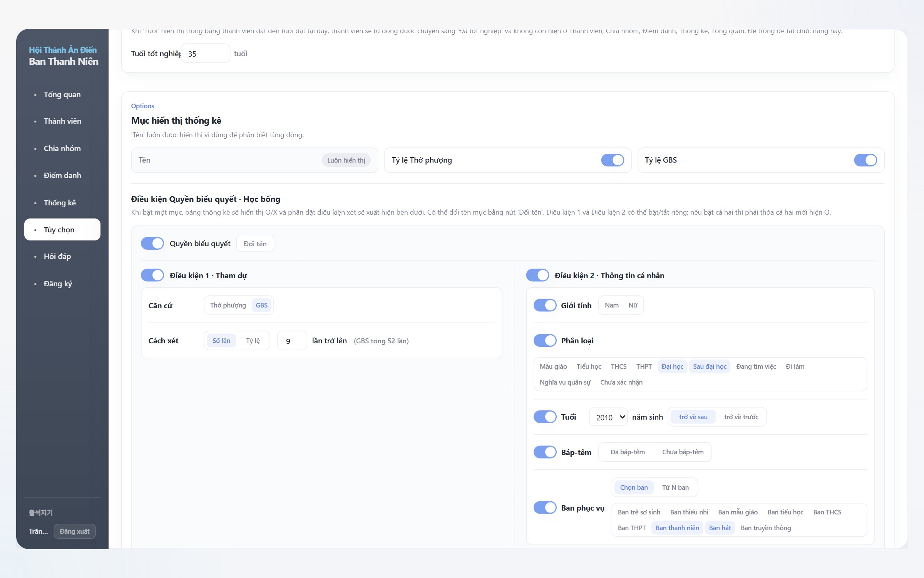Navigate to Điểm danh
This screenshot has width=924, height=578.
tap(62, 175)
